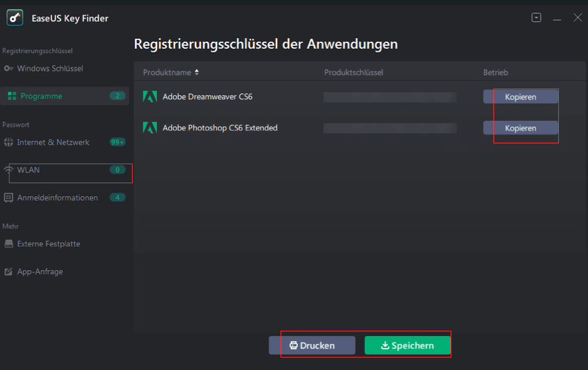This screenshot has height=370, width=588.
Task: Click the 99+ badge for Internet & Netzwerk
Action: click(117, 142)
